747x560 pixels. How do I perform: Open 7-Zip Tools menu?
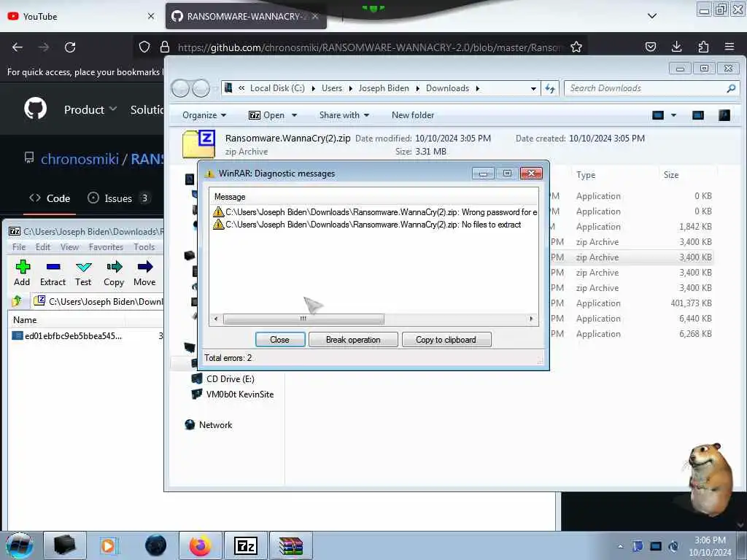144,246
